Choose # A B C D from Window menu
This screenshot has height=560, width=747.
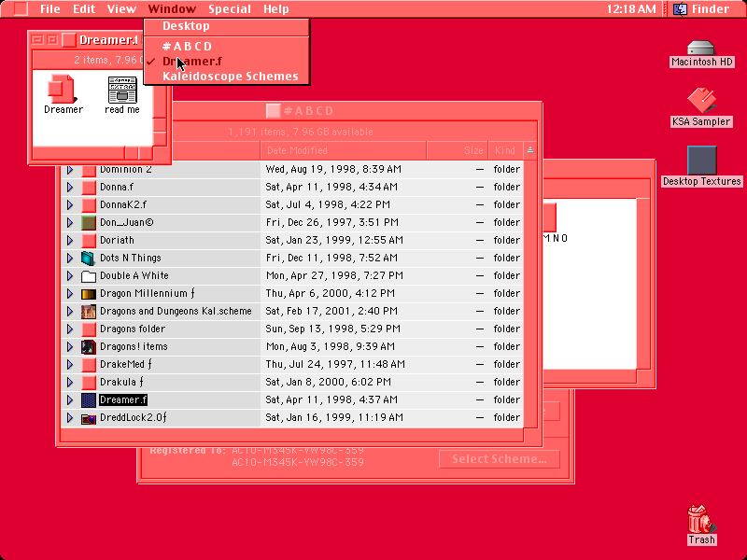[x=227, y=47]
